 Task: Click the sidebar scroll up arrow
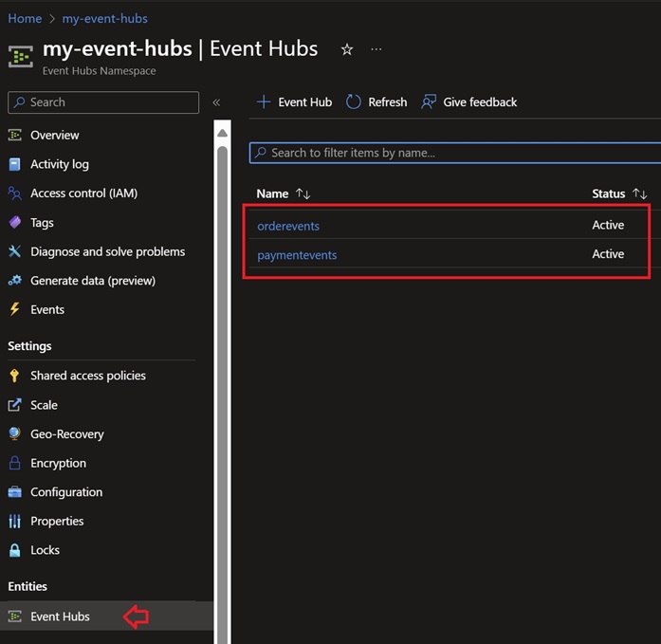click(222, 133)
